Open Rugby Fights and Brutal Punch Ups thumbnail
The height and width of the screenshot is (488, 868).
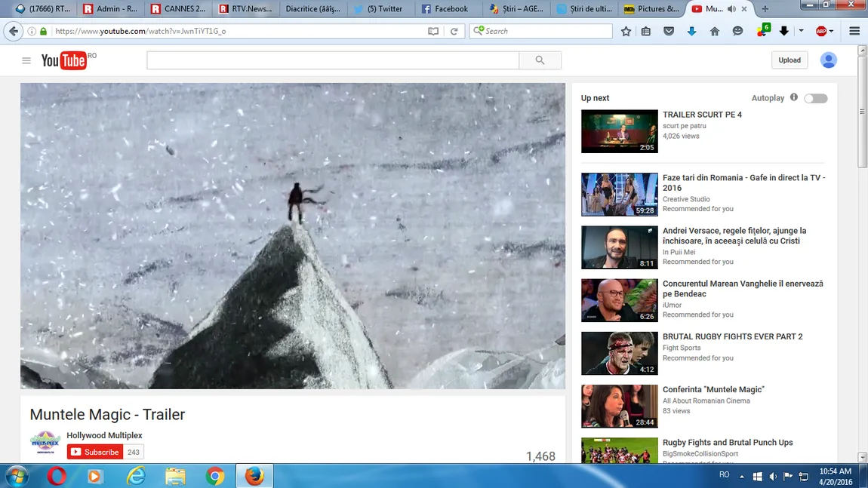pyautogui.click(x=620, y=450)
